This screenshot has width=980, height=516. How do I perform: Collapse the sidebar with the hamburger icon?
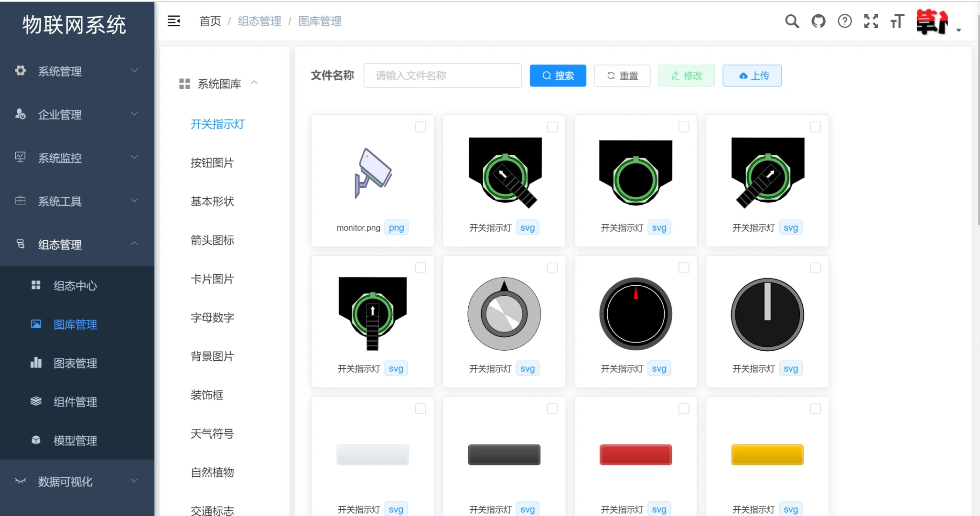pyautogui.click(x=174, y=21)
